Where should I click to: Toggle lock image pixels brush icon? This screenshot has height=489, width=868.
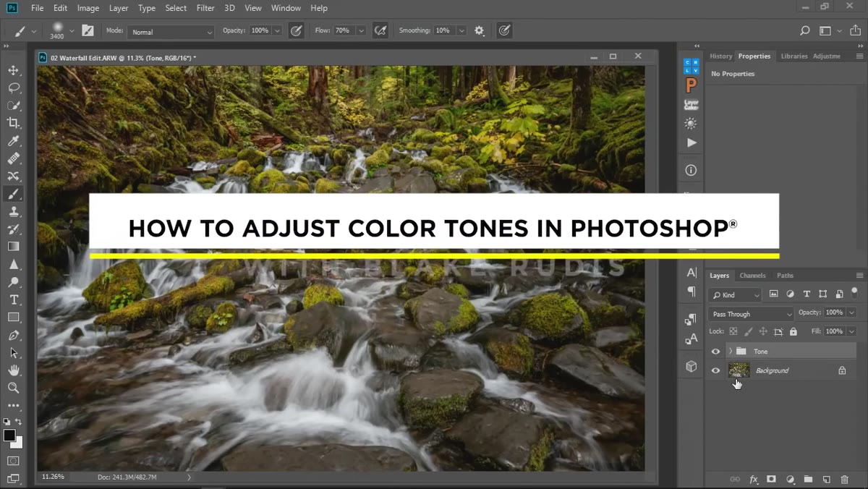[x=748, y=331]
